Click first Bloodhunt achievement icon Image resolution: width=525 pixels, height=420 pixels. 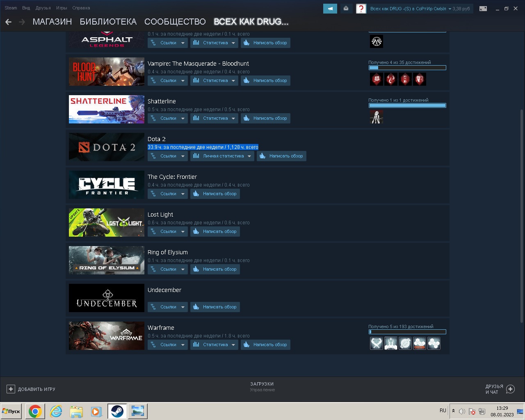point(377,79)
